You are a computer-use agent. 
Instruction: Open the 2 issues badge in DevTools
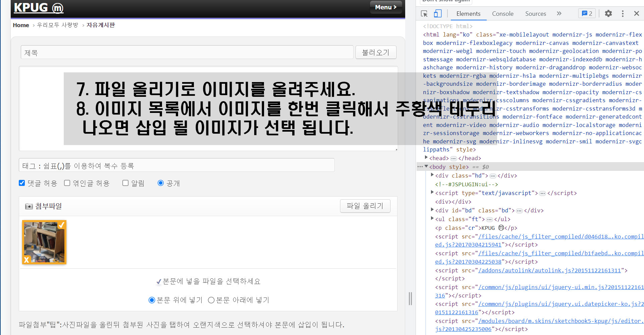pyautogui.click(x=587, y=13)
